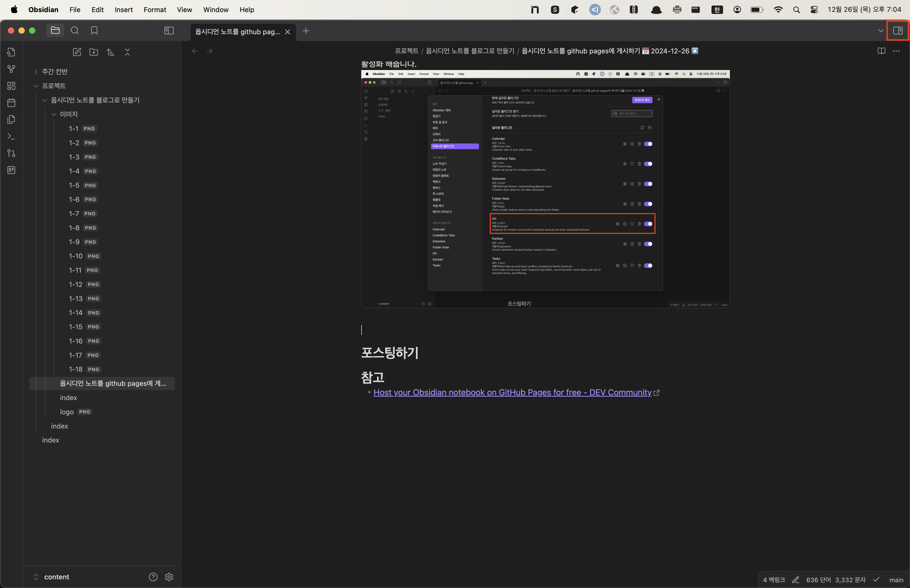Toggle the left sidebar collapse icon
This screenshot has height=588, width=910.
tap(169, 31)
